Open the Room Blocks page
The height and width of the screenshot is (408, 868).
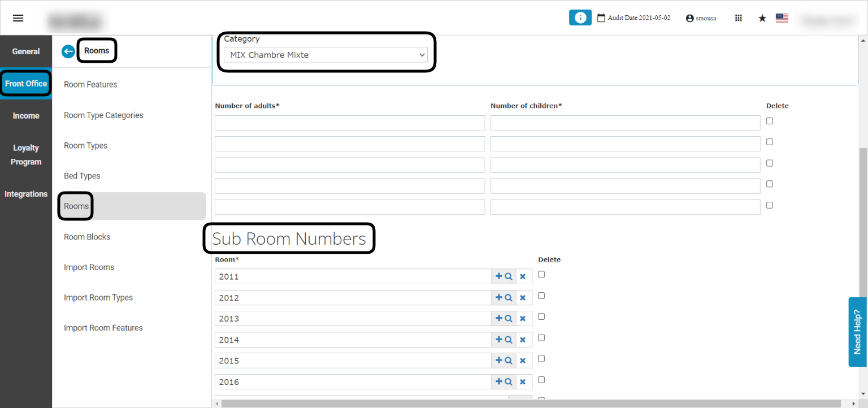87,237
